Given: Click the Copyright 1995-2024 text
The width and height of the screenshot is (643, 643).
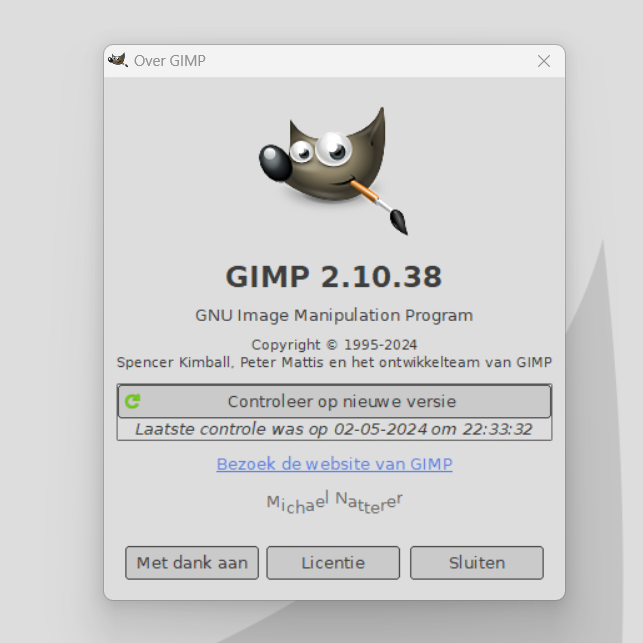Looking at the screenshot, I should (x=334, y=345).
